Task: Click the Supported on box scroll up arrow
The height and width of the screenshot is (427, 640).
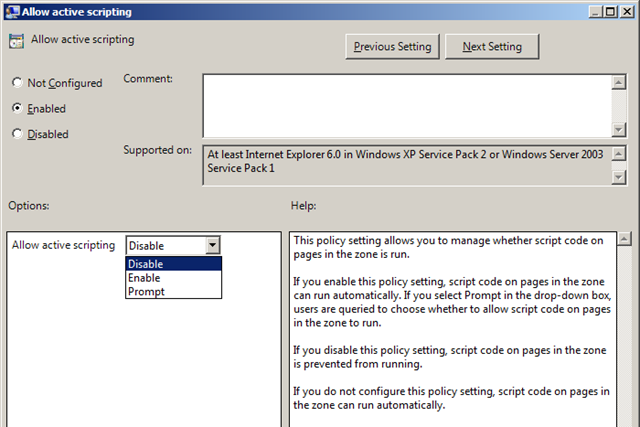Action: [619, 154]
